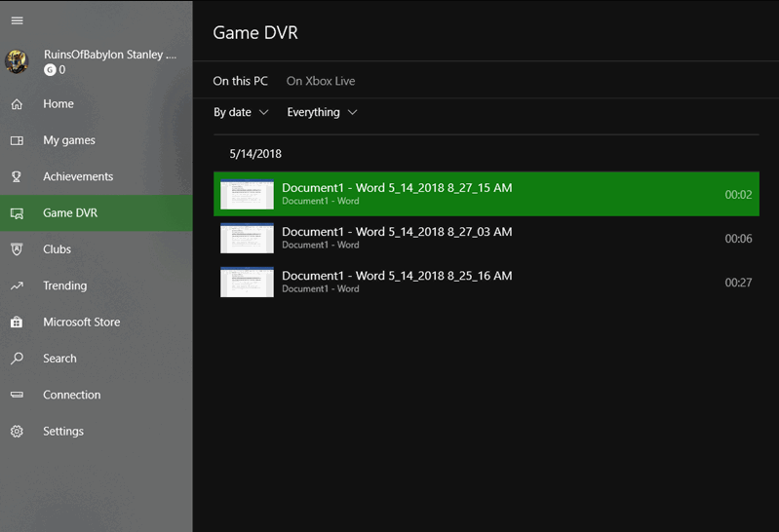Viewport: 779px width, 532px height.
Task: Open the 8_27_03 AM recording clip
Action: tap(487, 238)
